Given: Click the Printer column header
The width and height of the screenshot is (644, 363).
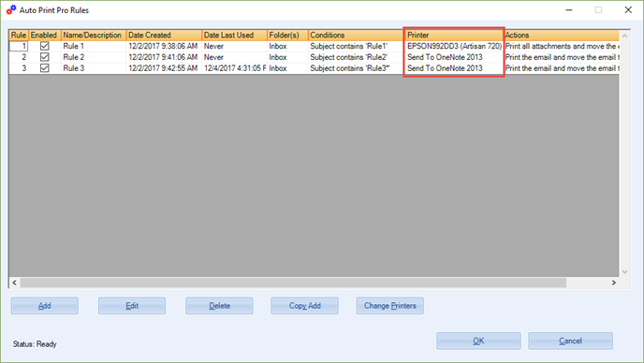Looking at the screenshot, I should (454, 35).
